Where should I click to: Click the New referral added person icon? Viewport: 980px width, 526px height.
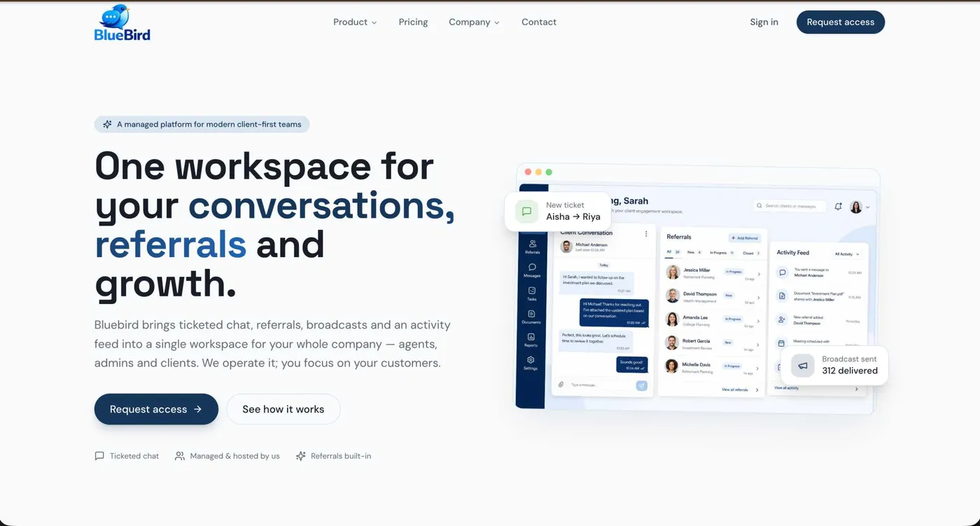click(782, 319)
